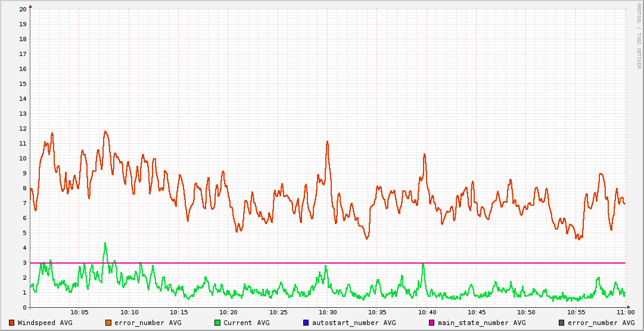This screenshot has width=644, height=331.
Task: Click the magenta main_state_number AVG legend swatch
Action: click(432, 323)
